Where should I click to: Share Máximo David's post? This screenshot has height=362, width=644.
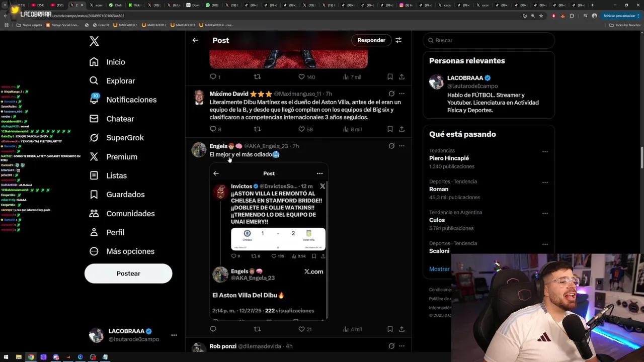click(x=401, y=129)
